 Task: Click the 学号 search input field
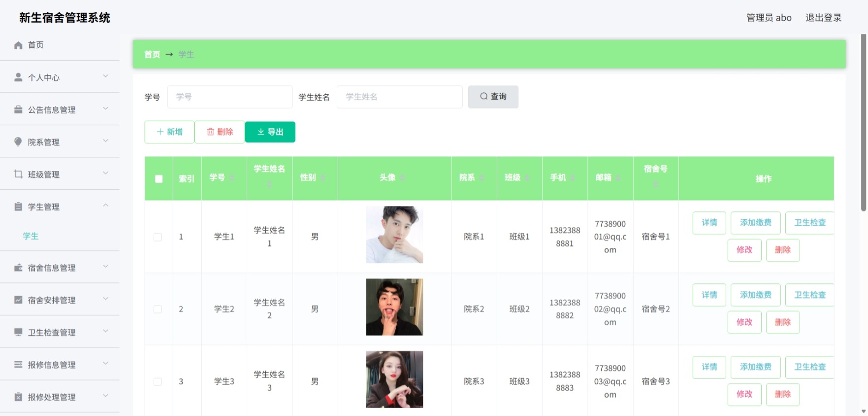(x=230, y=97)
